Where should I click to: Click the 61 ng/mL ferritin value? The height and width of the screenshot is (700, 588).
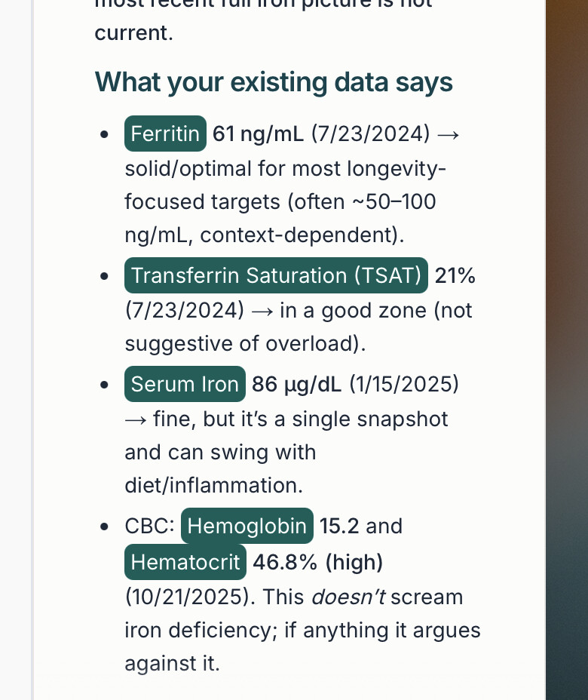click(259, 134)
